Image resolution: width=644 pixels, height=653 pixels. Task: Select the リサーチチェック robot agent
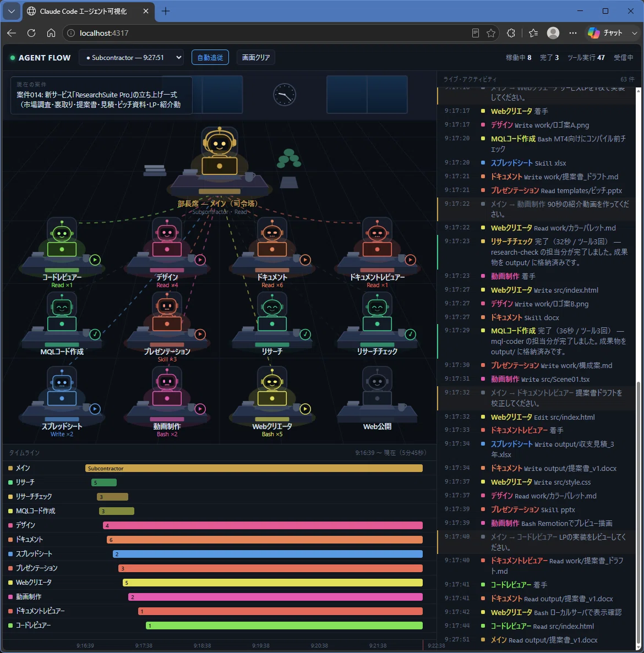click(x=377, y=312)
